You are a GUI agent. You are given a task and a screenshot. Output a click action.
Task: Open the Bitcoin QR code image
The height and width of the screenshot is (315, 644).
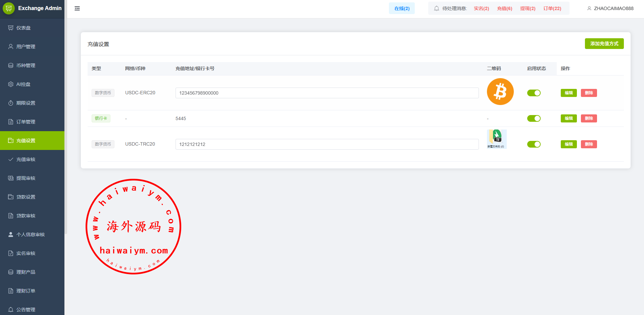point(500,92)
